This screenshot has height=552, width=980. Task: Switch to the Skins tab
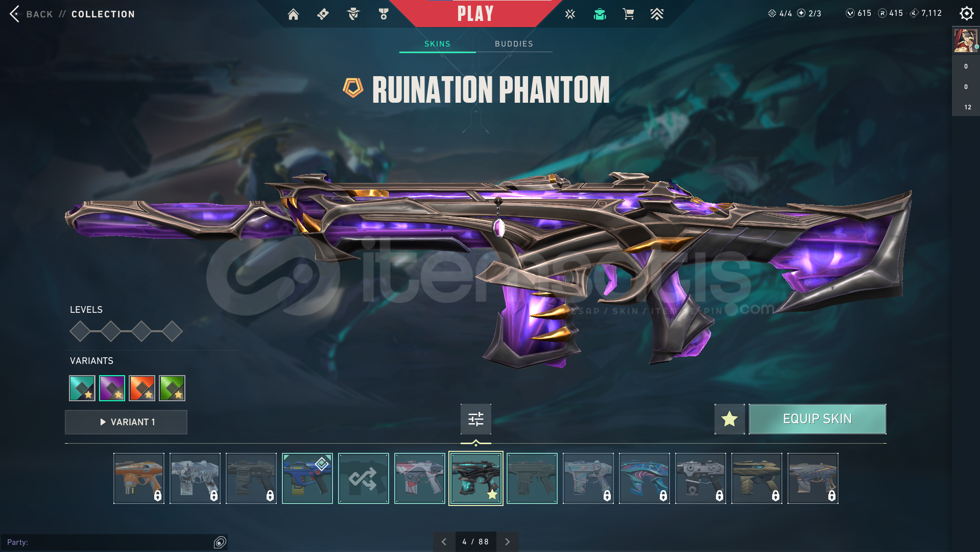pyautogui.click(x=438, y=44)
